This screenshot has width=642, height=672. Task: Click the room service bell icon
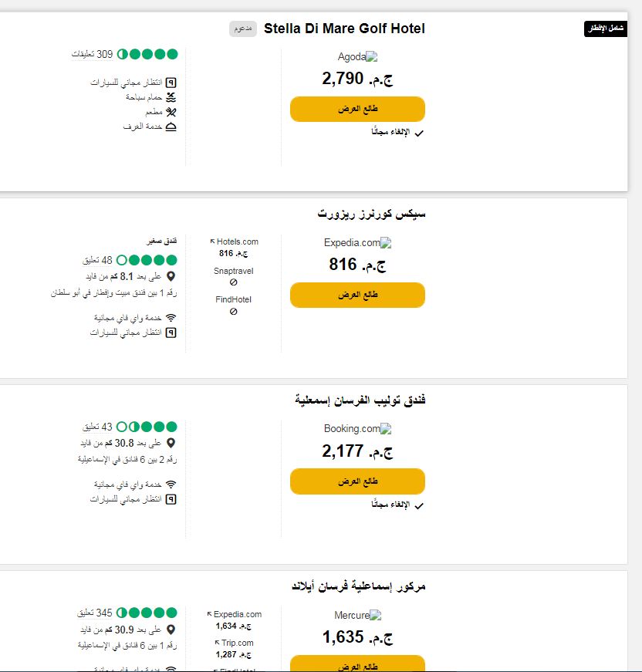point(171,127)
